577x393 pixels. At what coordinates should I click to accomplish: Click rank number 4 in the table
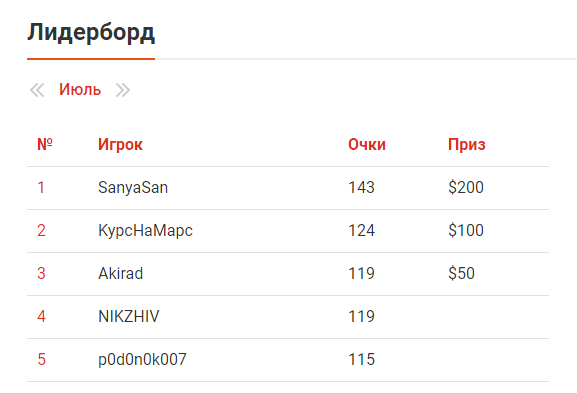[x=41, y=316]
